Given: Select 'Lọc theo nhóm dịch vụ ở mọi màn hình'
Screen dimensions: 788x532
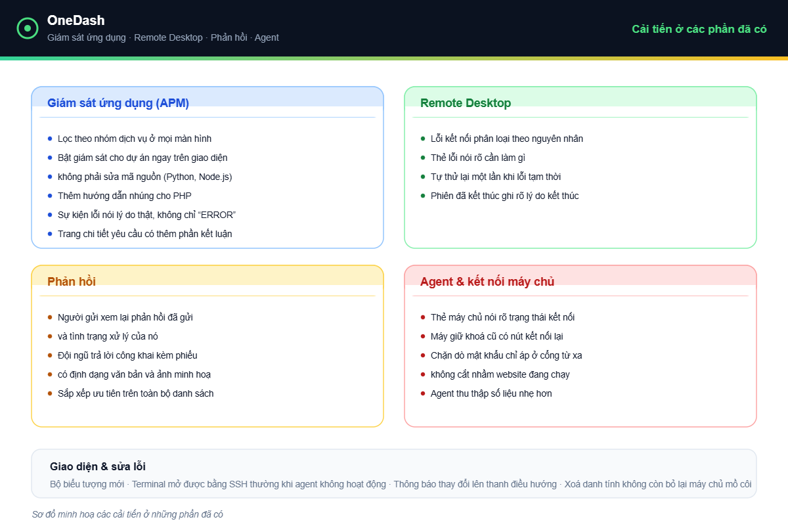Looking at the screenshot, I should click(x=135, y=139).
